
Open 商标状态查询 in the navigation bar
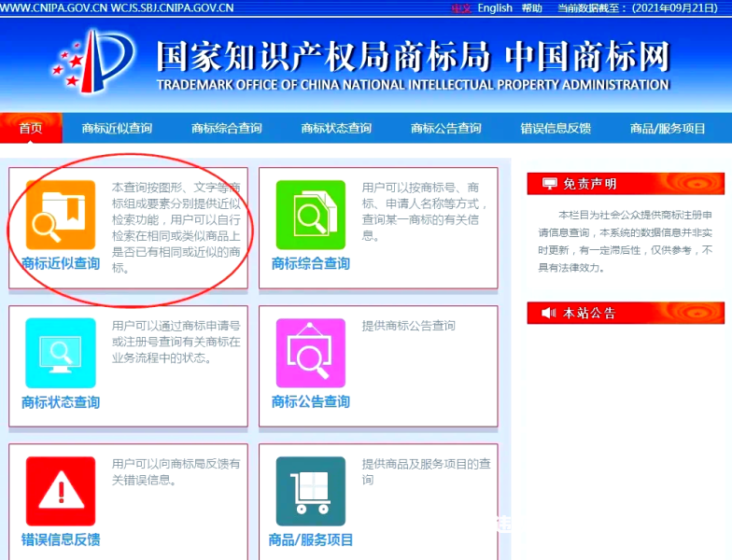[x=336, y=129]
